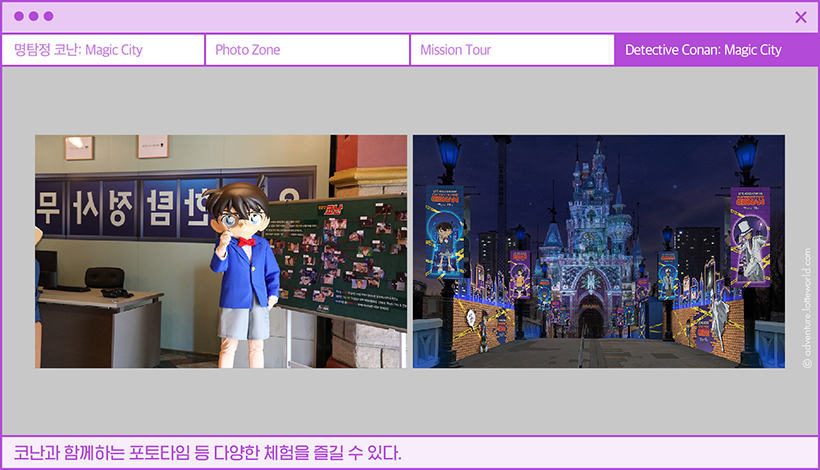Click the Conan statue photo on the left
Viewport: 820px width, 470px height.
pos(221,251)
